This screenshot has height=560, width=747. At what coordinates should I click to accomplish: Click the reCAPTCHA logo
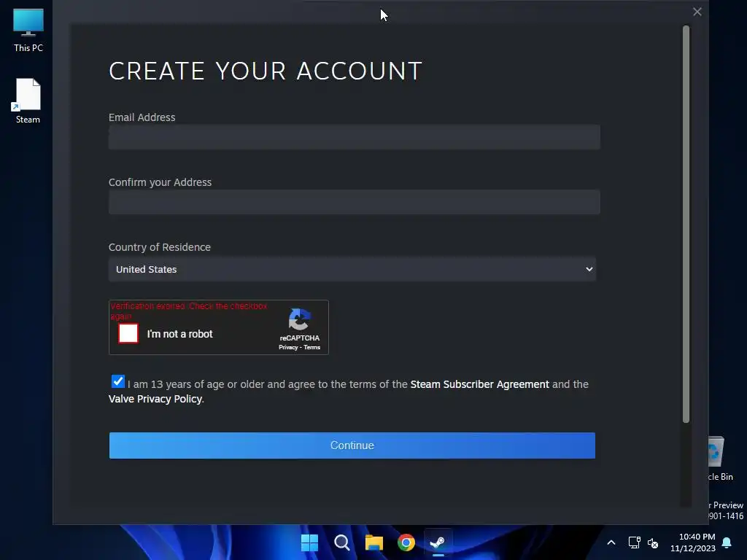point(300,319)
